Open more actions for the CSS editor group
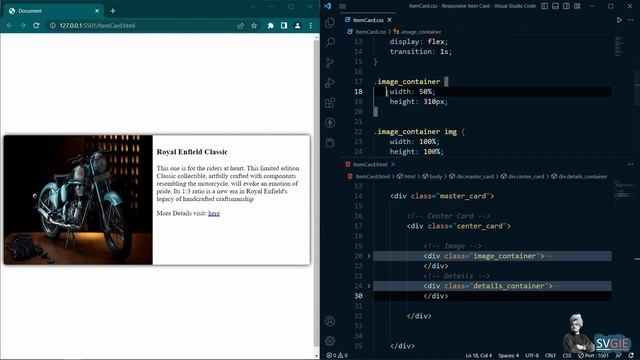The height and width of the screenshot is (360, 640). point(631,20)
